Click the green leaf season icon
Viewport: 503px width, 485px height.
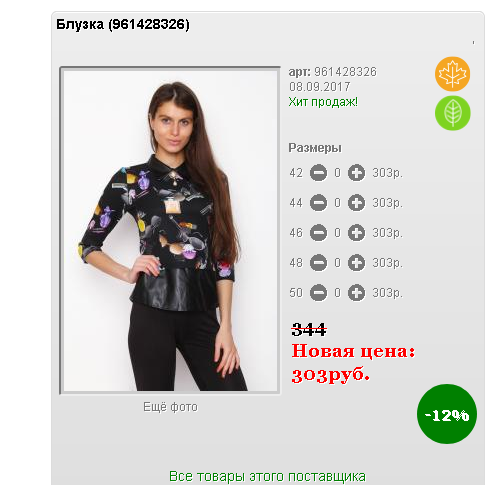pos(452,113)
